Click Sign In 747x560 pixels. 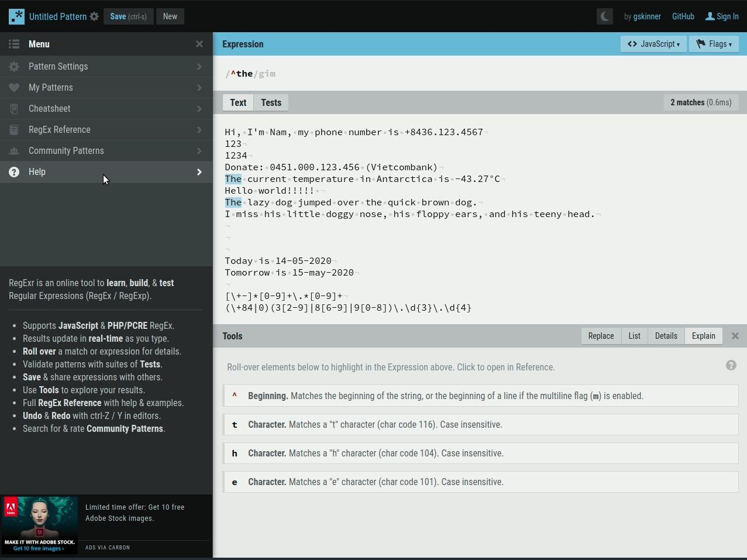[722, 16]
